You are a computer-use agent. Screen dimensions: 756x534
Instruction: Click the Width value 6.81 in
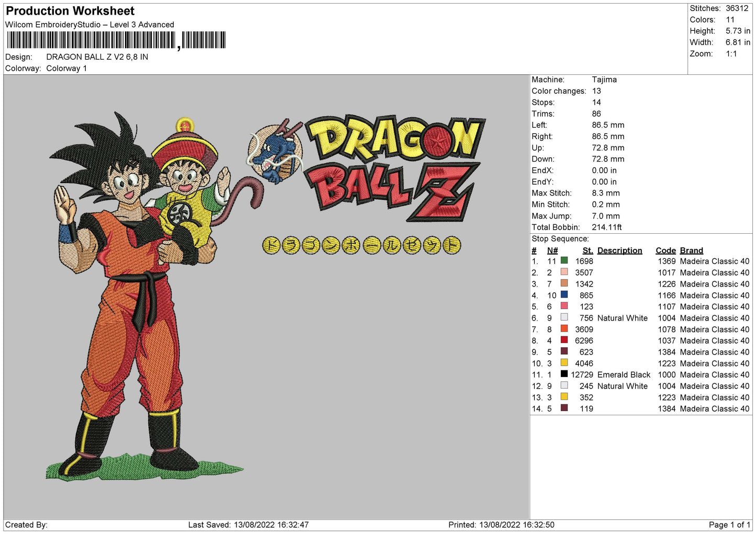tap(738, 42)
